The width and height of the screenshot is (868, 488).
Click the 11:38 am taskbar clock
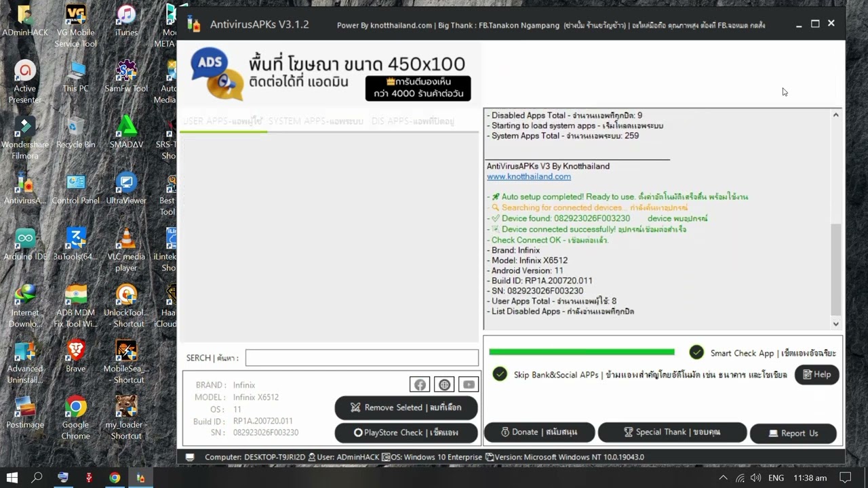[810, 478]
